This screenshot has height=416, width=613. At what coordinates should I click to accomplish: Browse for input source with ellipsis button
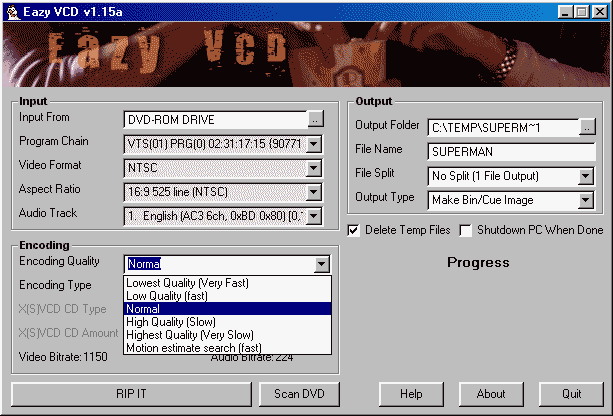[x=315, y=120]
